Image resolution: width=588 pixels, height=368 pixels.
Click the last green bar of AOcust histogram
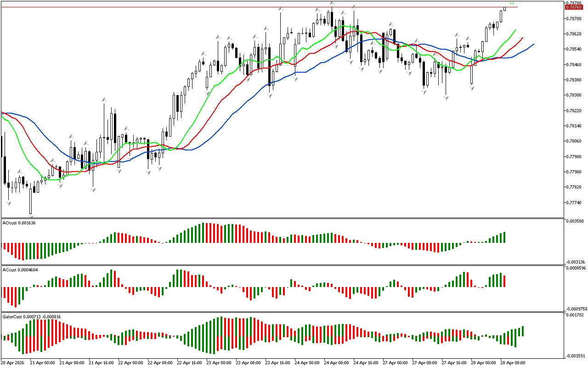tap(504, 237)
